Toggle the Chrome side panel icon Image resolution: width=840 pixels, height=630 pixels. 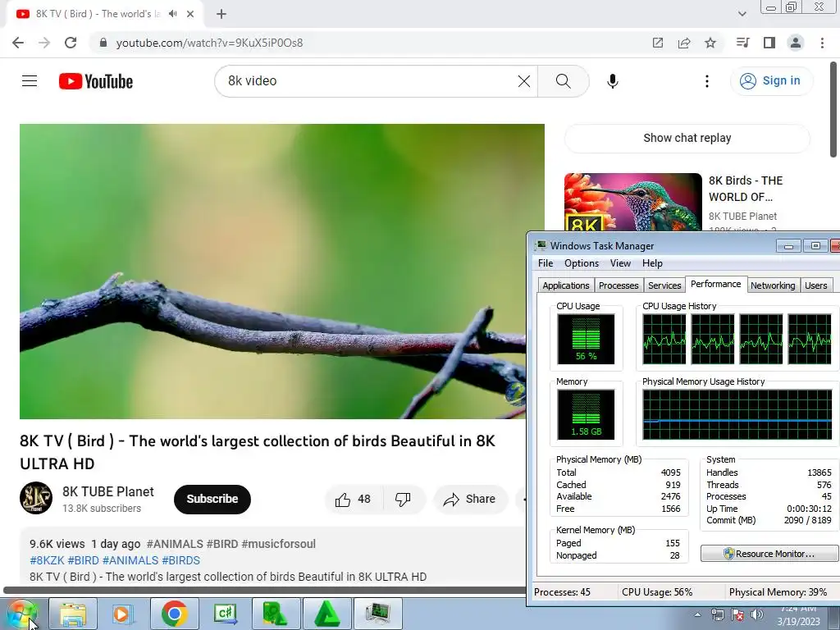pos(769,43)
